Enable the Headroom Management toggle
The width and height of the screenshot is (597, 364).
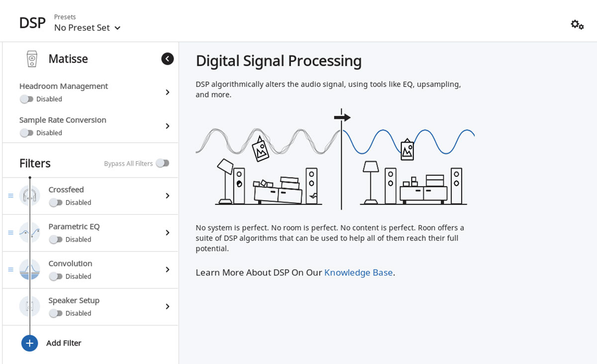[x=26, y=99]
